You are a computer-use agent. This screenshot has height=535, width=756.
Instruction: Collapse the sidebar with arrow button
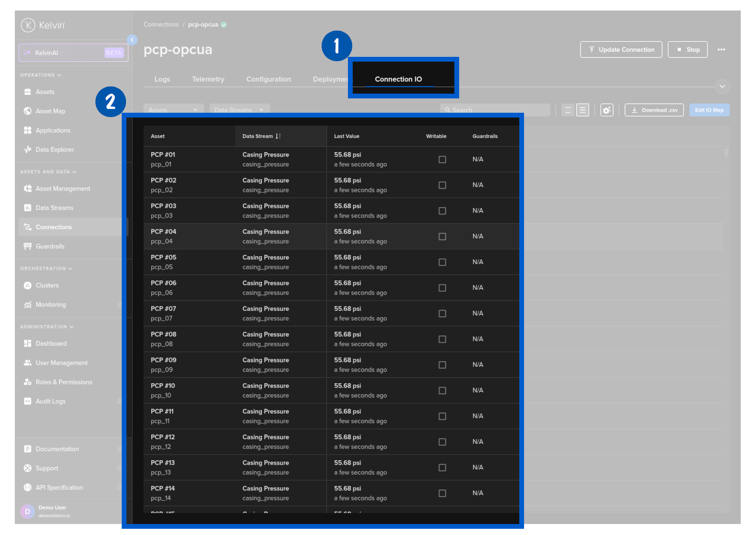click(x=132, y=40)
